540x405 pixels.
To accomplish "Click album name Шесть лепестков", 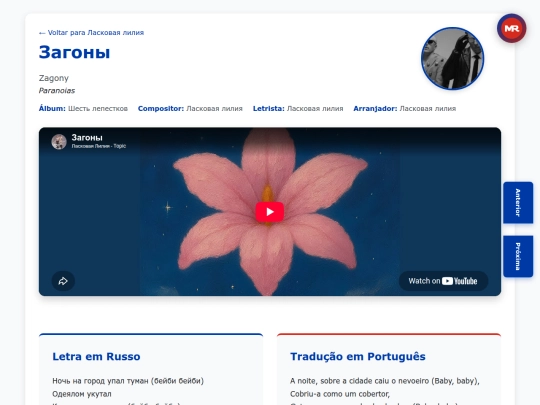I will [x=98, y=108].
